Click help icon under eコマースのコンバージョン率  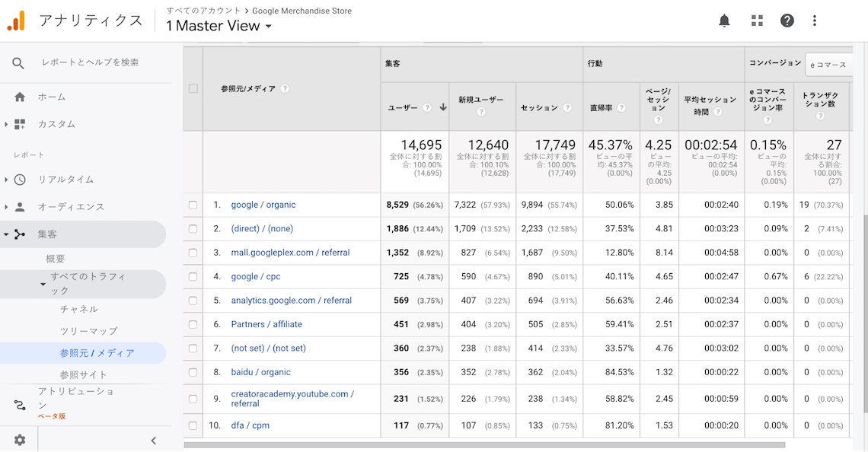coord(767,119)
